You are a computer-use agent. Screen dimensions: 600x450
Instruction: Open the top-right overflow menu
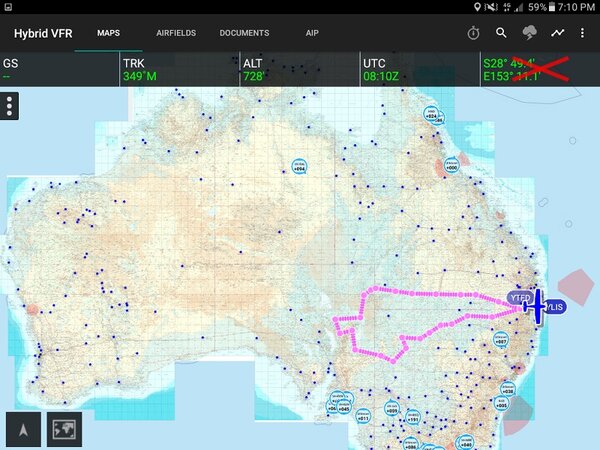tap(583, 33)
